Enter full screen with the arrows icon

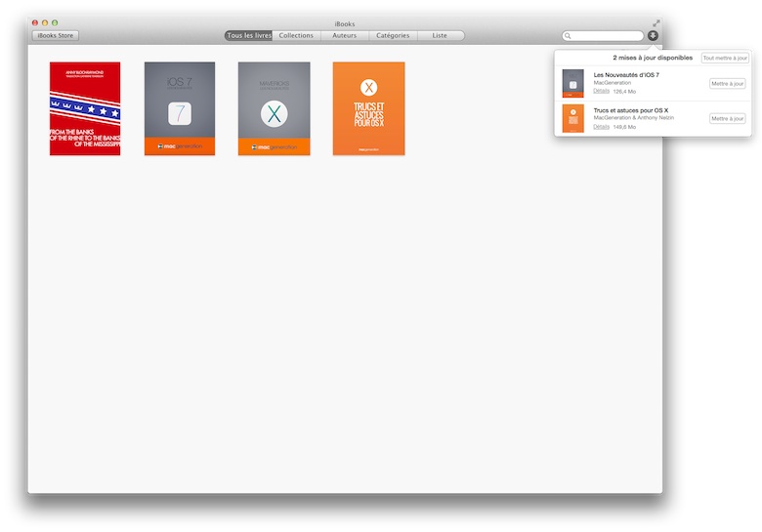coord(656,22)
